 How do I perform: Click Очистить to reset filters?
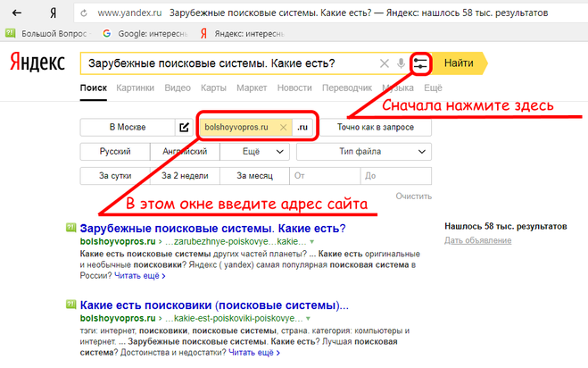click(x=414, y=196)
